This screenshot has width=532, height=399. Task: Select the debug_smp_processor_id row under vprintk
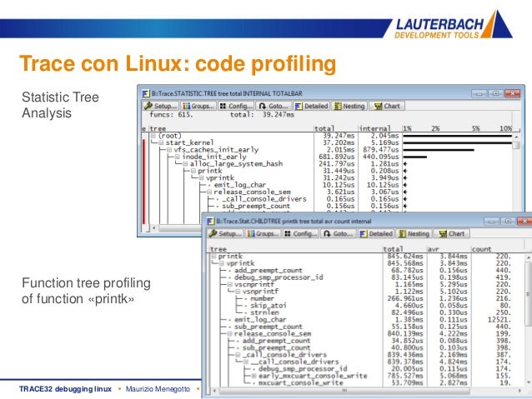coord(279,277)
